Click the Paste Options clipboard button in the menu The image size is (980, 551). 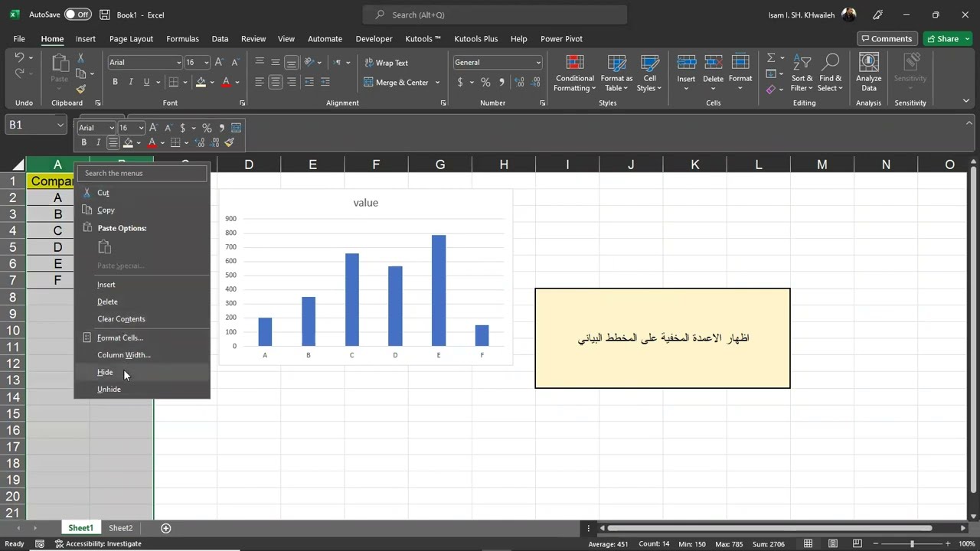pos(105,246)
